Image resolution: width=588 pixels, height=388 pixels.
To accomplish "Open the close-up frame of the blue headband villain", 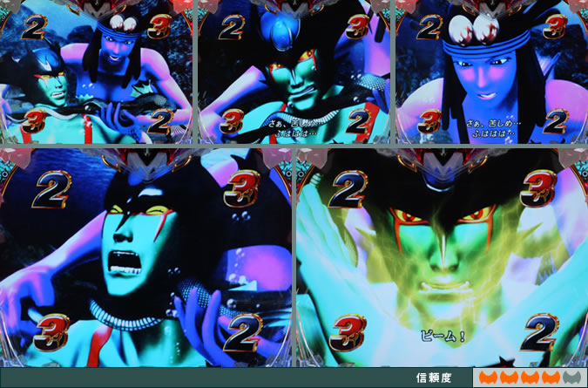I will 491,71.
